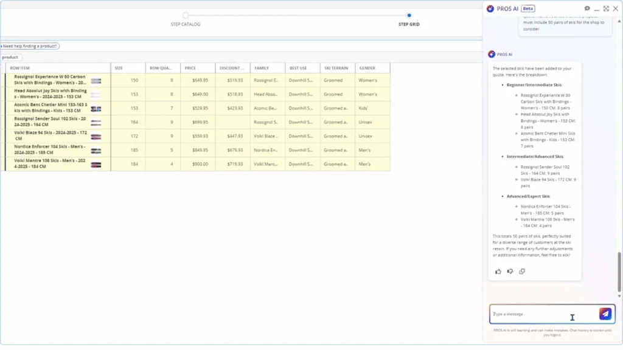Open new chat icon in PROS AI header
623x364 pixels.
tap(587, 9)
